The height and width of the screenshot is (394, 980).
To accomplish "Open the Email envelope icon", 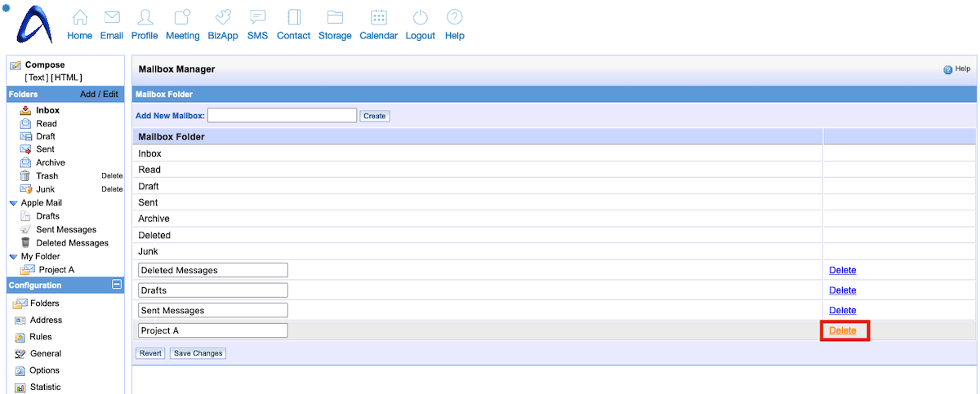I will [x=112, y=18].
